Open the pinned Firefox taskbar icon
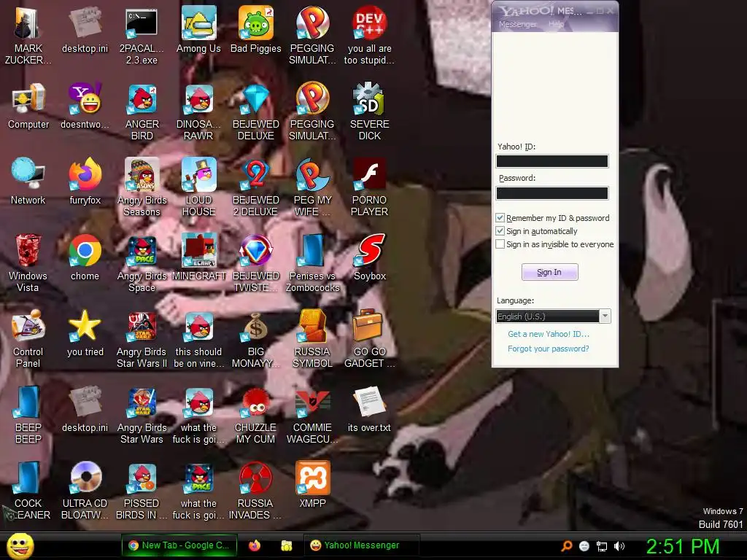This screenshot has height=560, width=747. click(255, 545)
